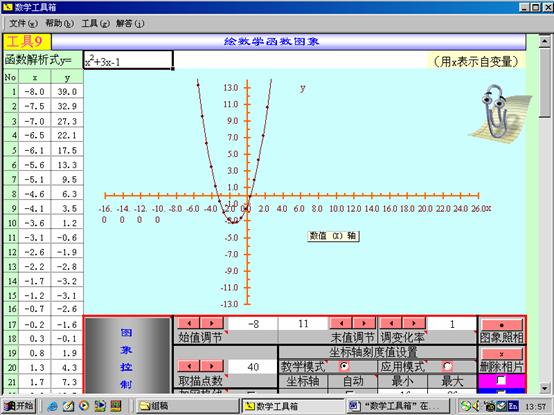Click the 自动 column label
This screenshot has height=415, width=554.
(x=353, y=381)
